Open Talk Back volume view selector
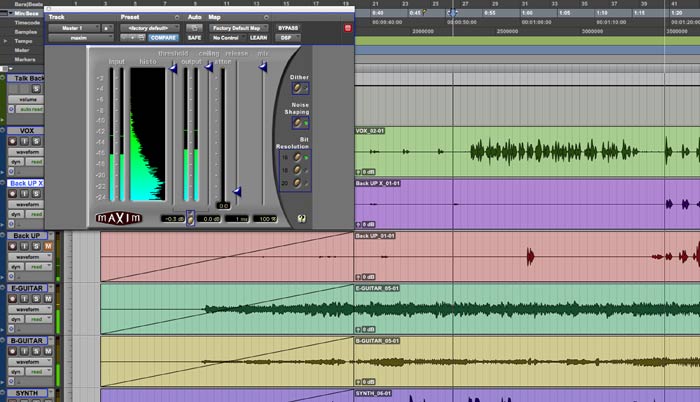This screenshot has height=402, width=700. (28, 99)
